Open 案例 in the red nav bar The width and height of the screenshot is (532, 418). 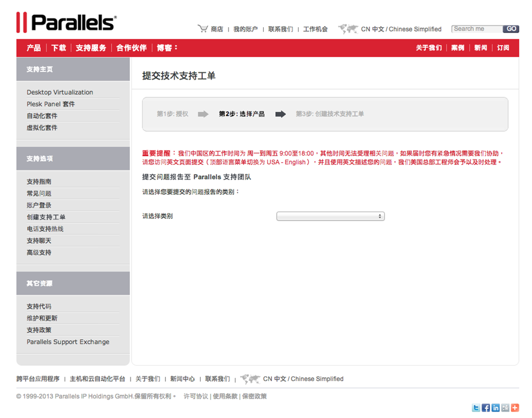click(x=457, y=48)
